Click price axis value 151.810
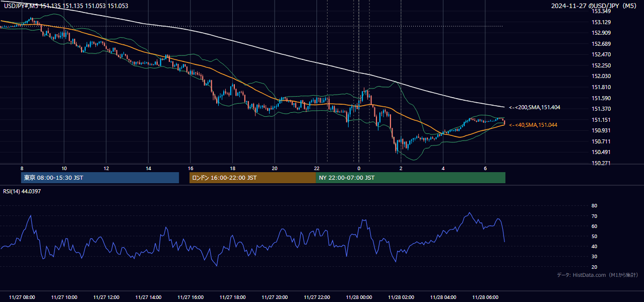Screen dimensions: 644x302 [x=601, y=87]
